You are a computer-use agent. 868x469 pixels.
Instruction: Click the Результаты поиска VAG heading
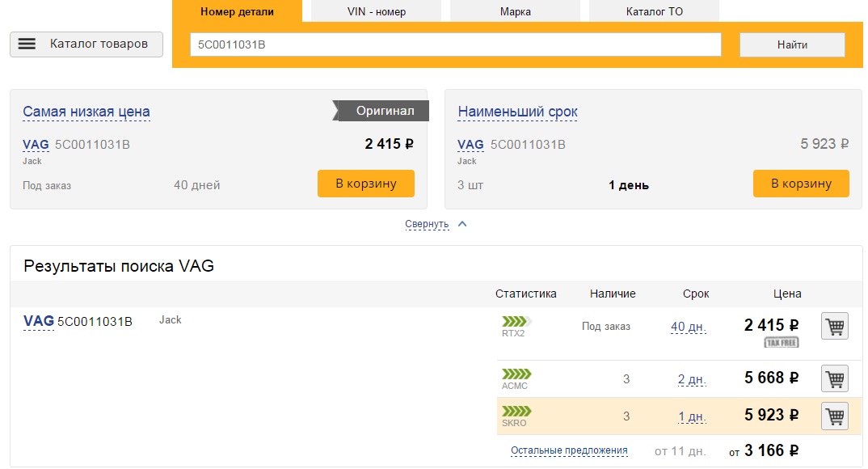point(119,266)
